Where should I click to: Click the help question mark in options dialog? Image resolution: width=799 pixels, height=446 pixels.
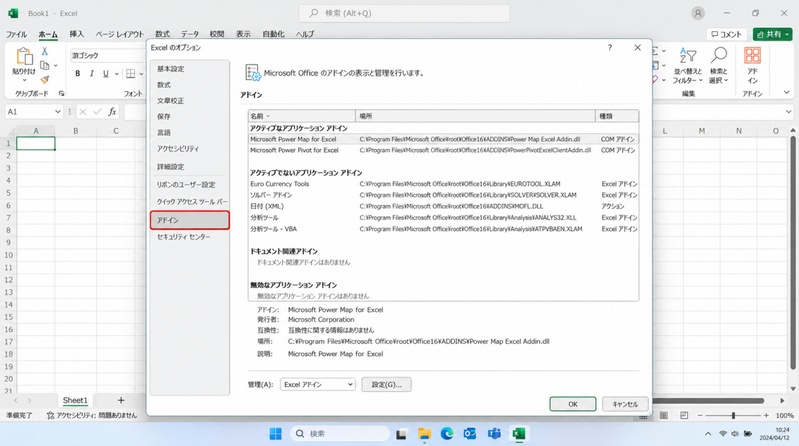click(x=609, y=47)
